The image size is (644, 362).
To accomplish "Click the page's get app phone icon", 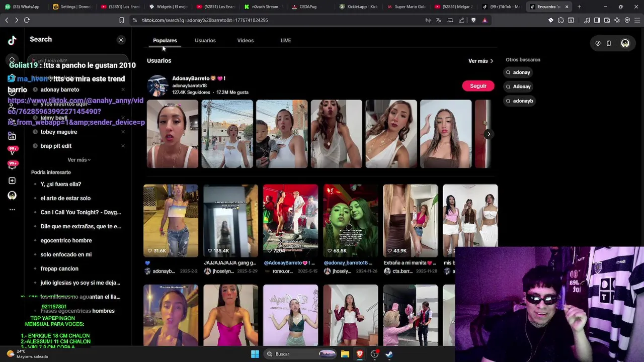I will (x=609, y=43).
